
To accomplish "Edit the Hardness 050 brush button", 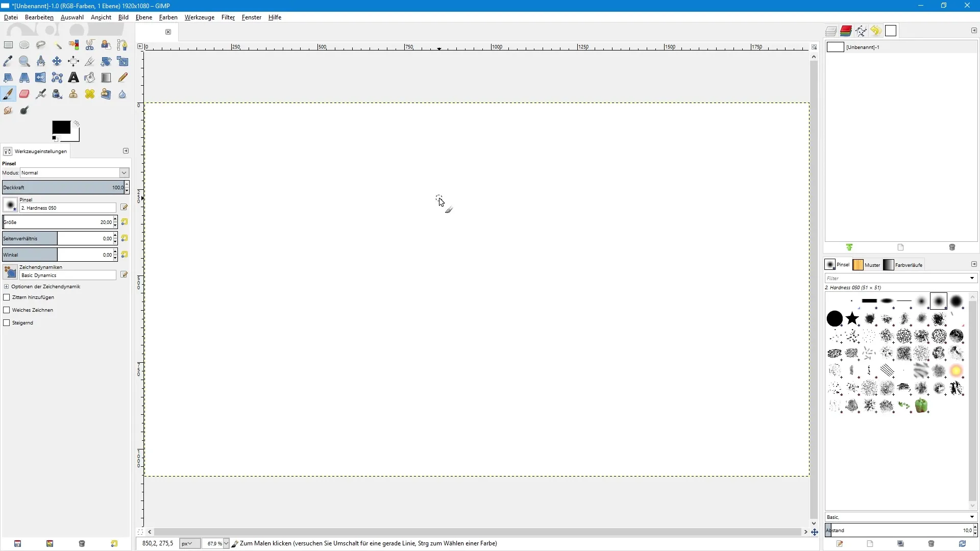I will click(124, 208).
